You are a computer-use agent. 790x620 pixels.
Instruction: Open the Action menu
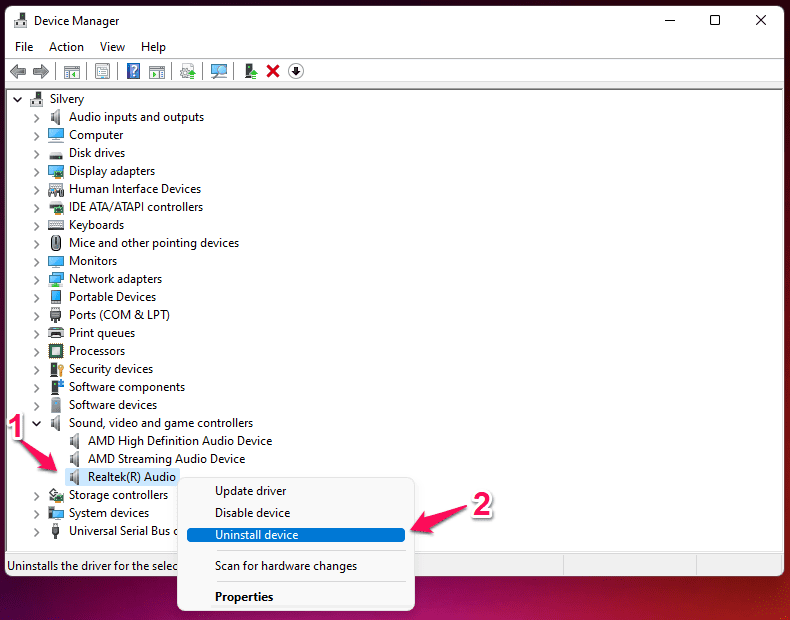click(x=66, y=47)
